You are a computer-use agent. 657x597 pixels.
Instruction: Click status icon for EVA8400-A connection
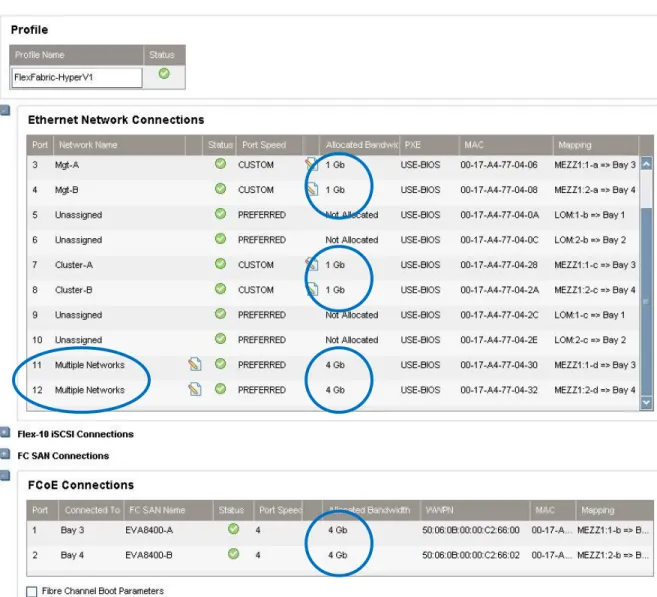point(233,529)
